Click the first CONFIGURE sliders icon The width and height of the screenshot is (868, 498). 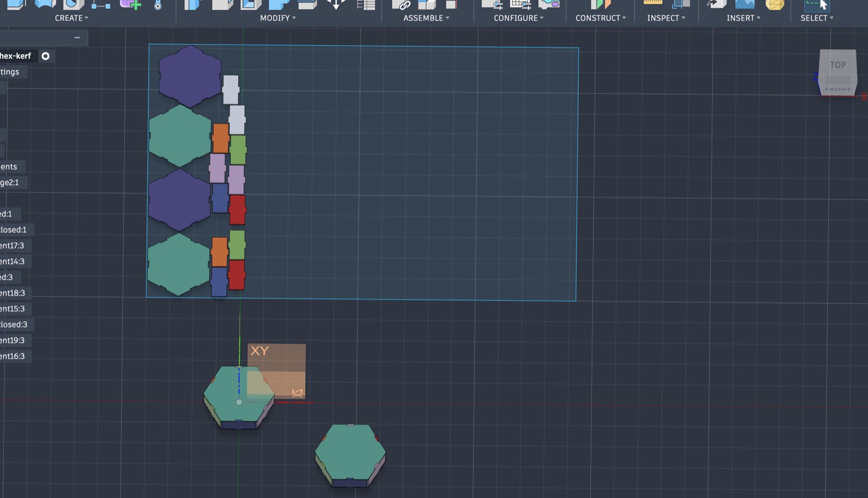[492, 4]
